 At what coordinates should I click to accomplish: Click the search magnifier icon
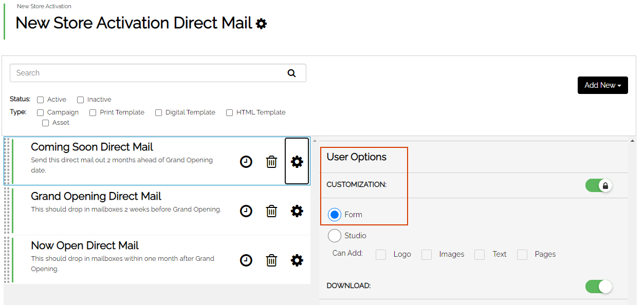point(291,73)
